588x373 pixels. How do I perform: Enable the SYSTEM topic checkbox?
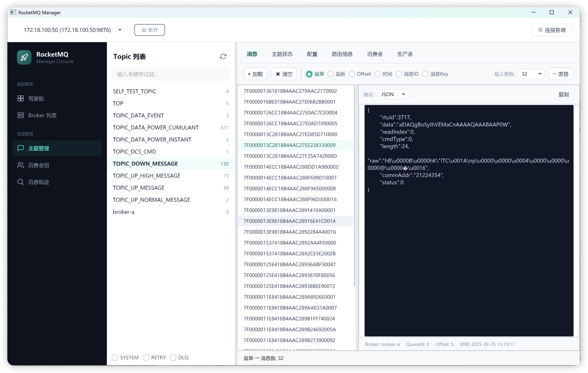coord(115,358)
